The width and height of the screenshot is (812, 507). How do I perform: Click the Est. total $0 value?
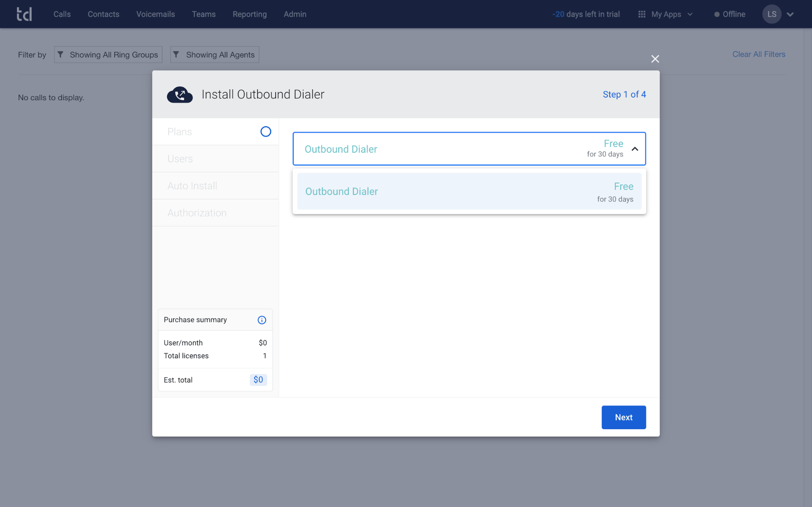pyautogui.click(x=258, y=380)
